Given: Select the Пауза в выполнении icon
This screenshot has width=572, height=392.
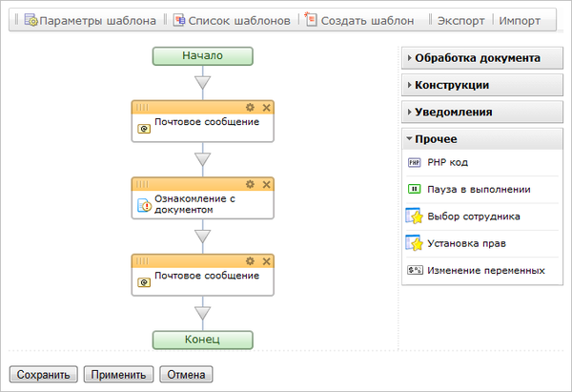Looking at the screenshot, I should pyautogui.click(x=415, y=189).
